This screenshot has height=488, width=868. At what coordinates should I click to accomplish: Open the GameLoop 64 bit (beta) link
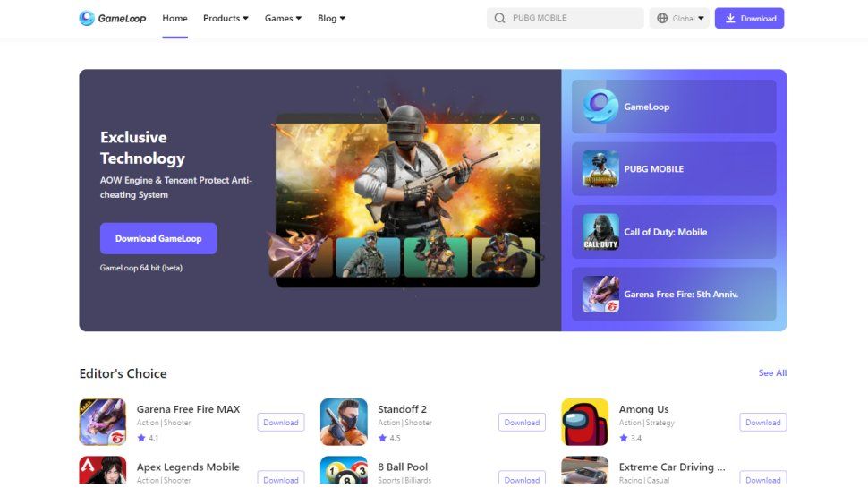click(x=141, y=268)
